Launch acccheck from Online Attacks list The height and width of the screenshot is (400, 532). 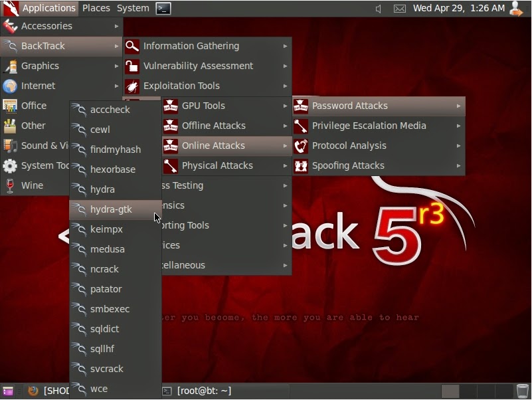coord(116,110)
